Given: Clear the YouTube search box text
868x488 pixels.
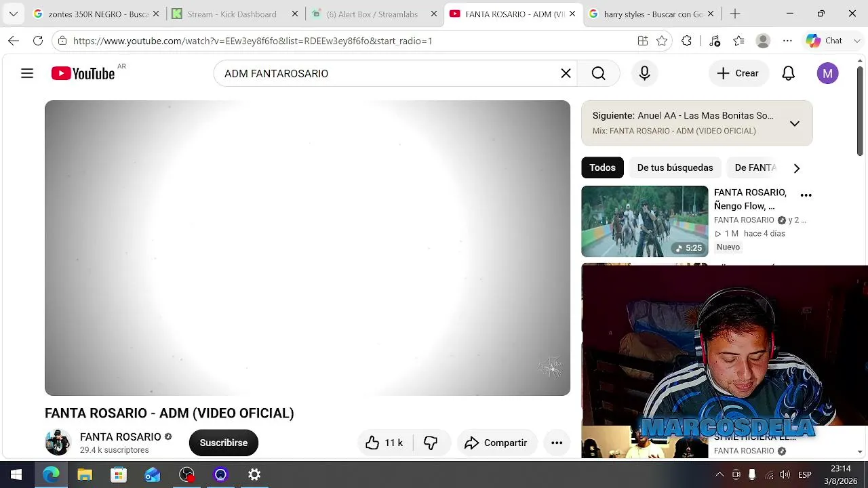Looking at the screenshot, I should click(566, 73).
